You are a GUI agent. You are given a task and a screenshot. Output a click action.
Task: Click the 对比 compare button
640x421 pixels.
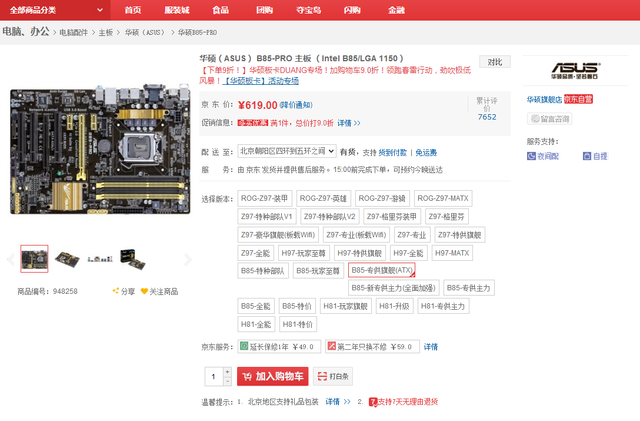(x=495, y=62)
